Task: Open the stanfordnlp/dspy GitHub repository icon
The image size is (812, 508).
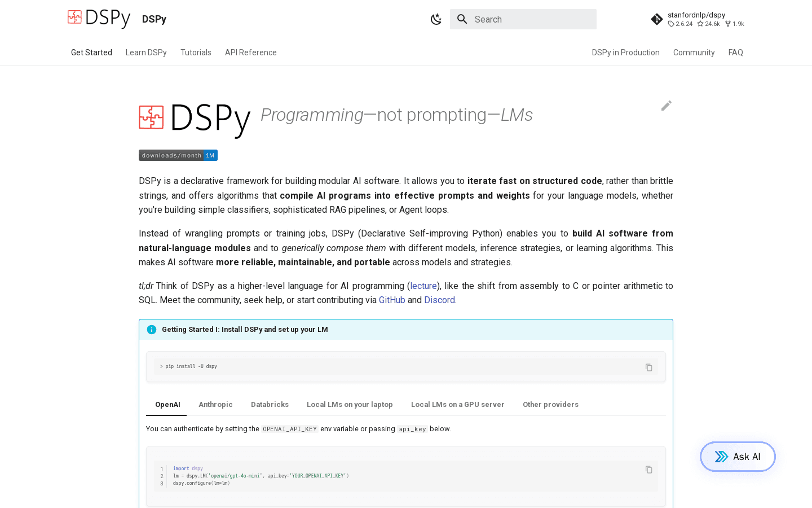Action: tap(656, 19)
